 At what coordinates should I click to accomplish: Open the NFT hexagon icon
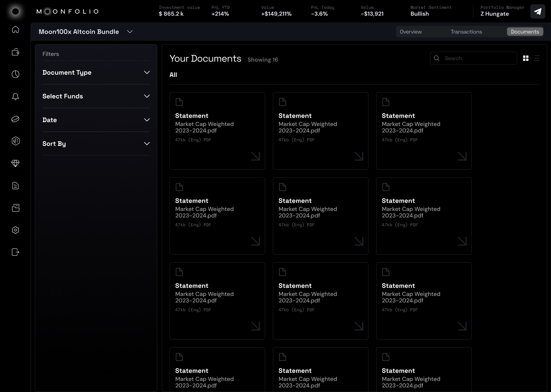(x=15, y=141)
